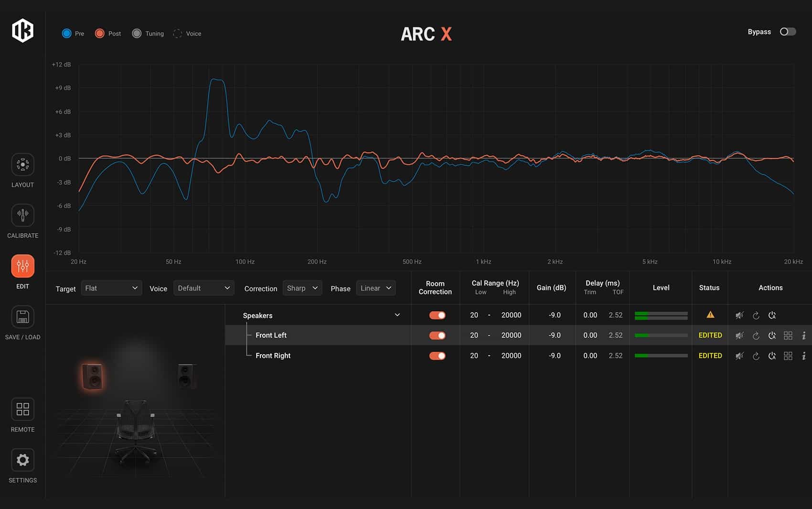
Task: Reset the Front Right speaker
Action: [x=756, y=356]
